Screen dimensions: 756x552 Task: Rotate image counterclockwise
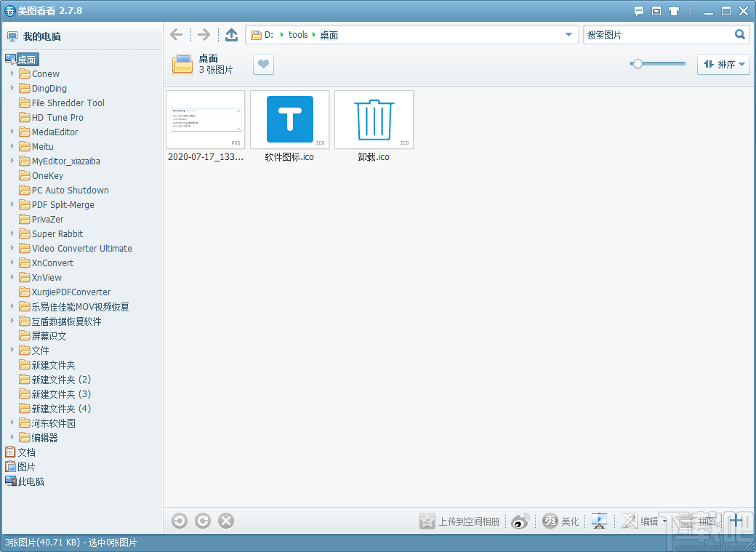pos(180,521)
